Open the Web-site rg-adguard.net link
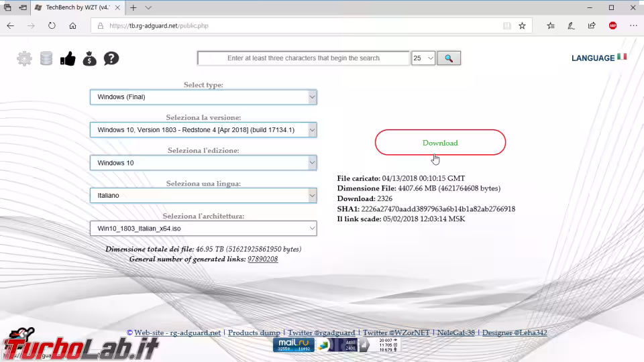This screenshot has width=644, height=362. 177,333
